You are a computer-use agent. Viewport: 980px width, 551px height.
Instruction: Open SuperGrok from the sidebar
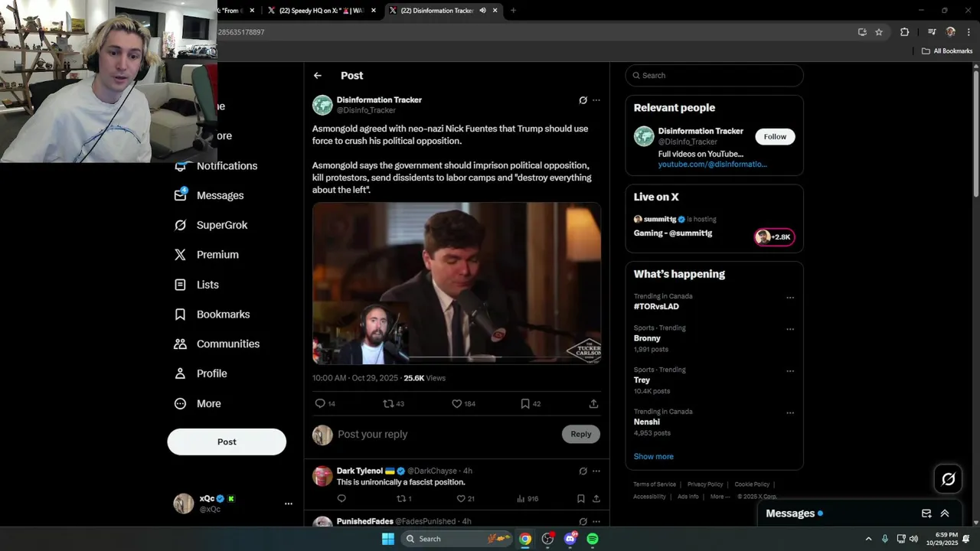click(x=211, y=225)
